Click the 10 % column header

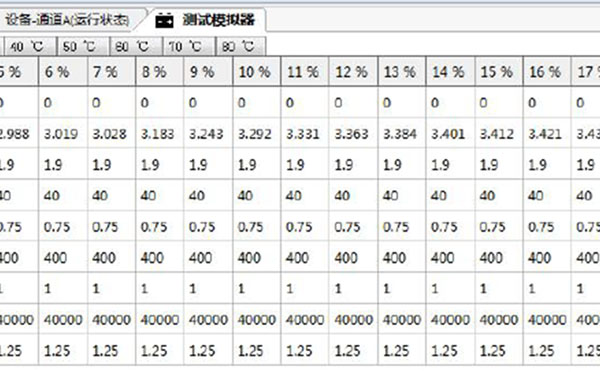[256, 72]
